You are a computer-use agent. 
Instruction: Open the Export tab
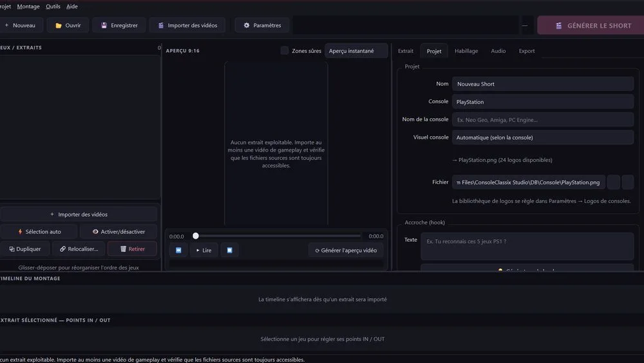pos(527,51)
